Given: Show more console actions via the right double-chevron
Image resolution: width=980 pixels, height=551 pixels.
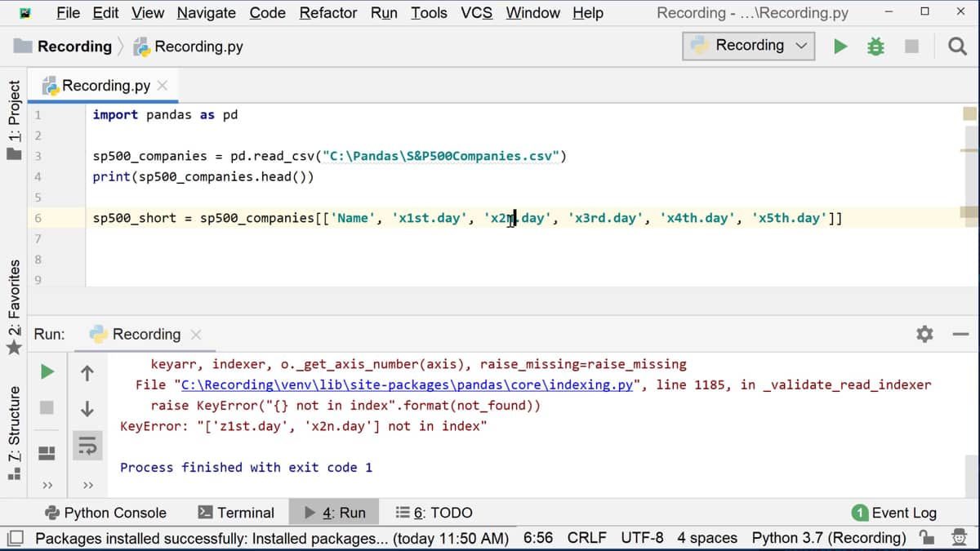Looking at the screenshot, I should 87,486.
